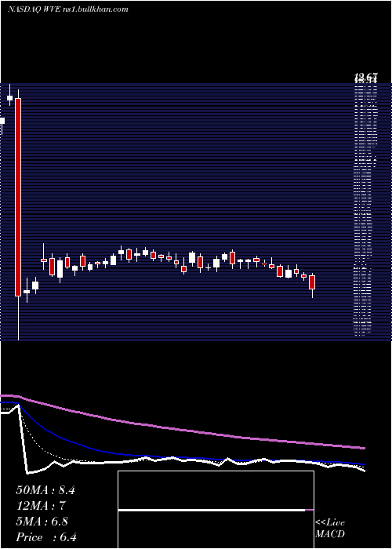
Task: Click the 50MA : 8.4 label
Action: [45, 490]
